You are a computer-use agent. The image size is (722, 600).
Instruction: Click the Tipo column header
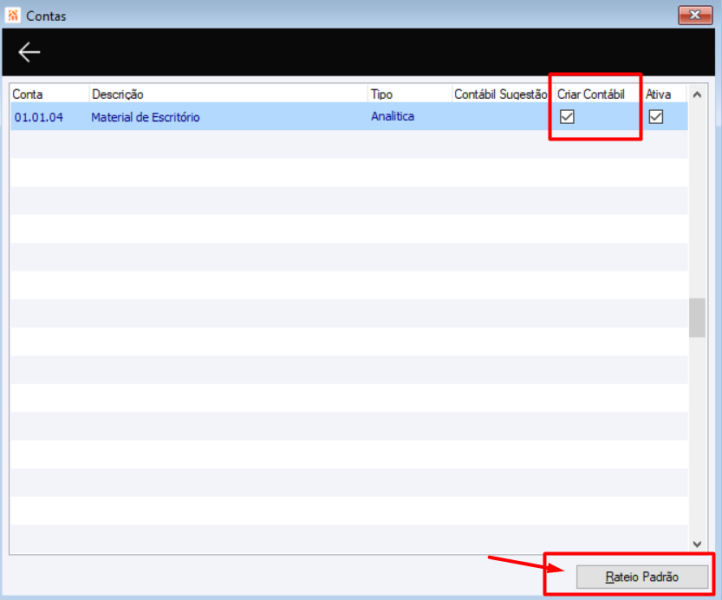[x=409, y=94]
